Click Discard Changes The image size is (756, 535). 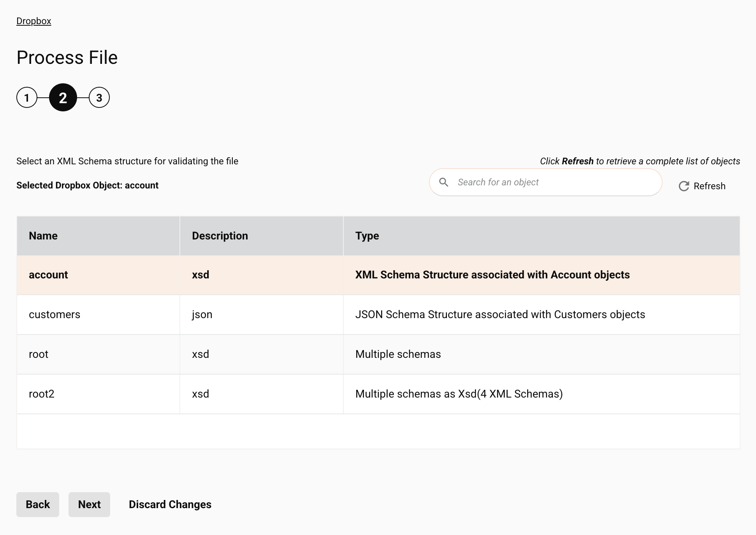point(170,505)
